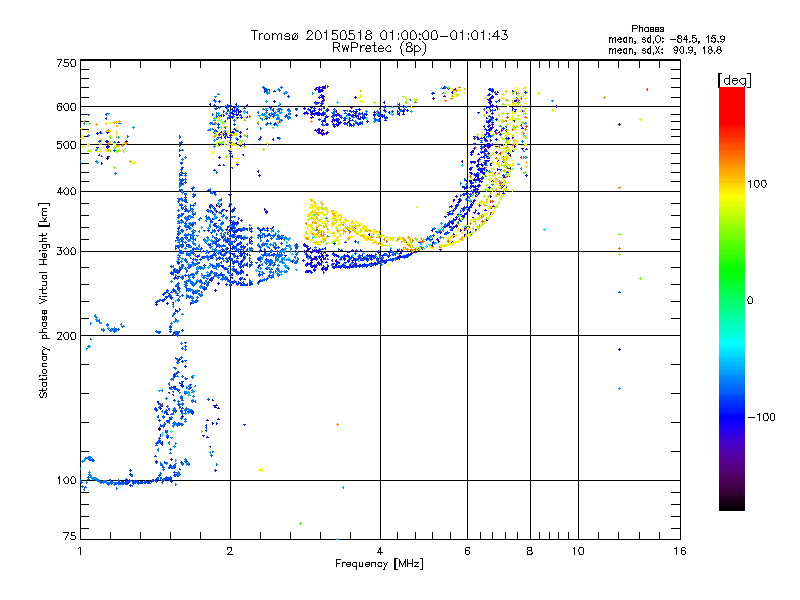
Task: Click the y-axis tick label '600'
Action: (x=66, y=107)
